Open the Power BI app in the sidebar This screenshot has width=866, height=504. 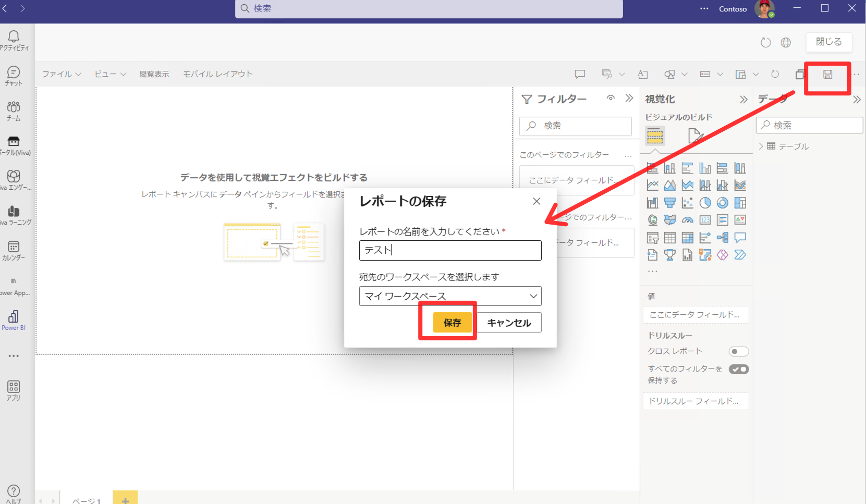click(14, 319)
